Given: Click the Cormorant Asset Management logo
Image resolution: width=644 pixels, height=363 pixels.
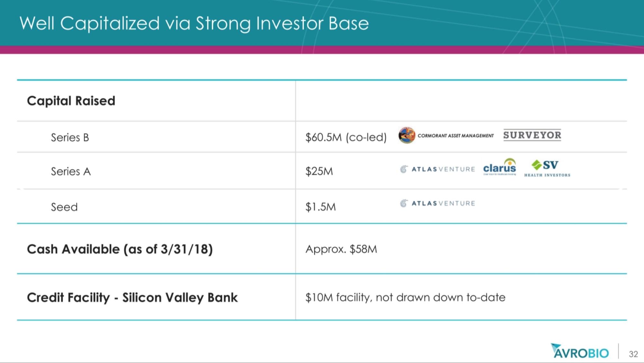Looking at the screenshot, I should coord(446,135).
